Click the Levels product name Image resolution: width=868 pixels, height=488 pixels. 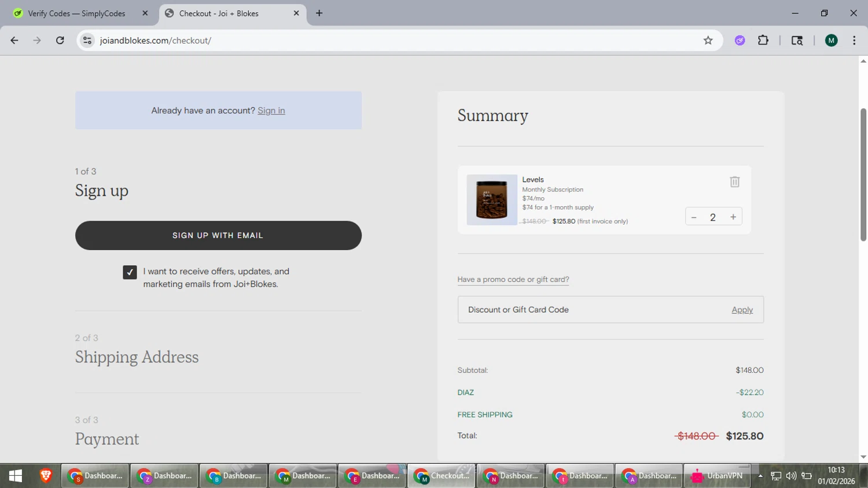tap(533, 180)
